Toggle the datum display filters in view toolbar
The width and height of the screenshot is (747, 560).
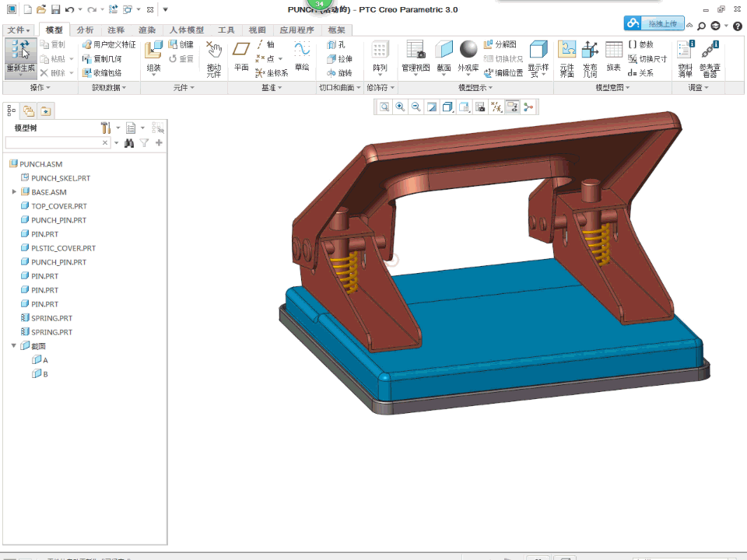pyautogui.click(x=496, y=107)
